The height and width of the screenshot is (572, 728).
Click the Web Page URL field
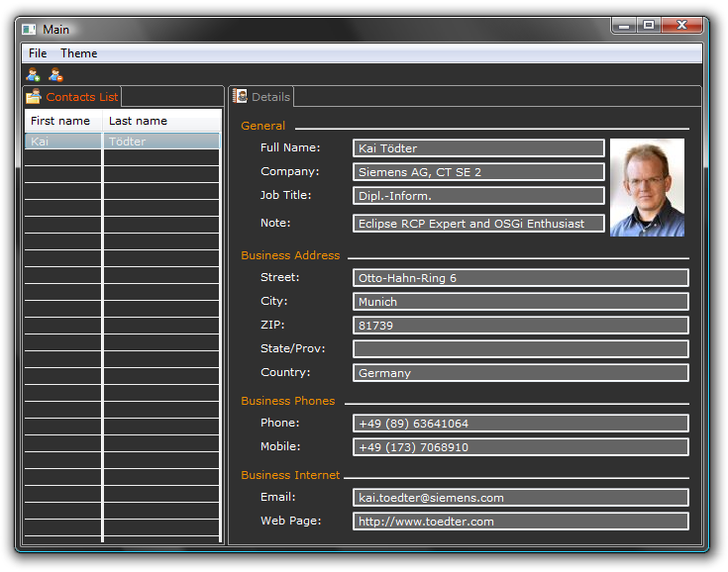520,521
